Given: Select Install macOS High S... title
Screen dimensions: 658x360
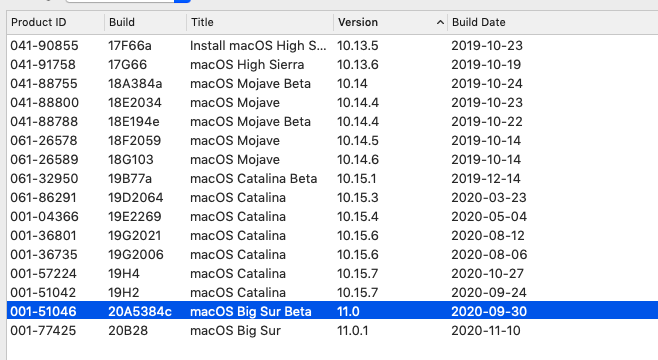Looking at the screenshot, I should tap(258, 46).
